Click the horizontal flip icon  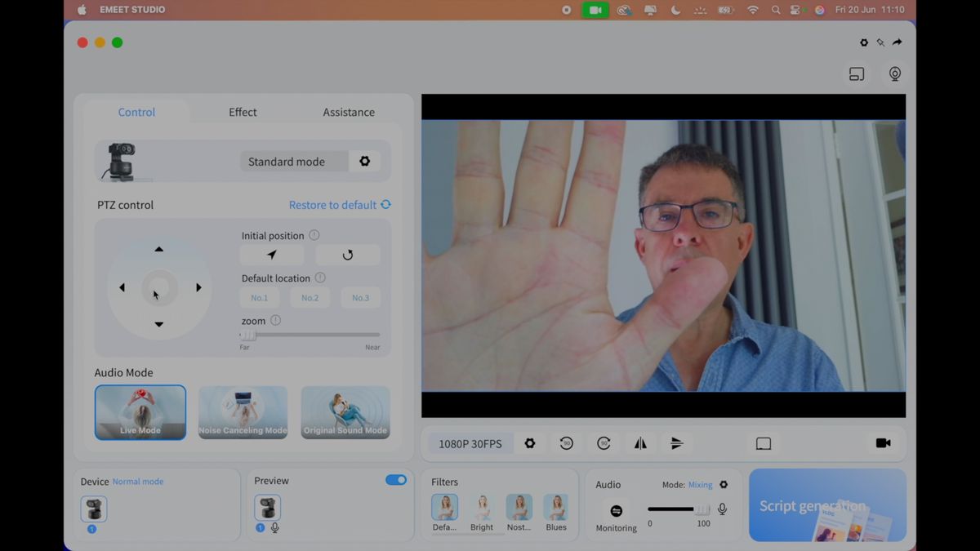640,443
